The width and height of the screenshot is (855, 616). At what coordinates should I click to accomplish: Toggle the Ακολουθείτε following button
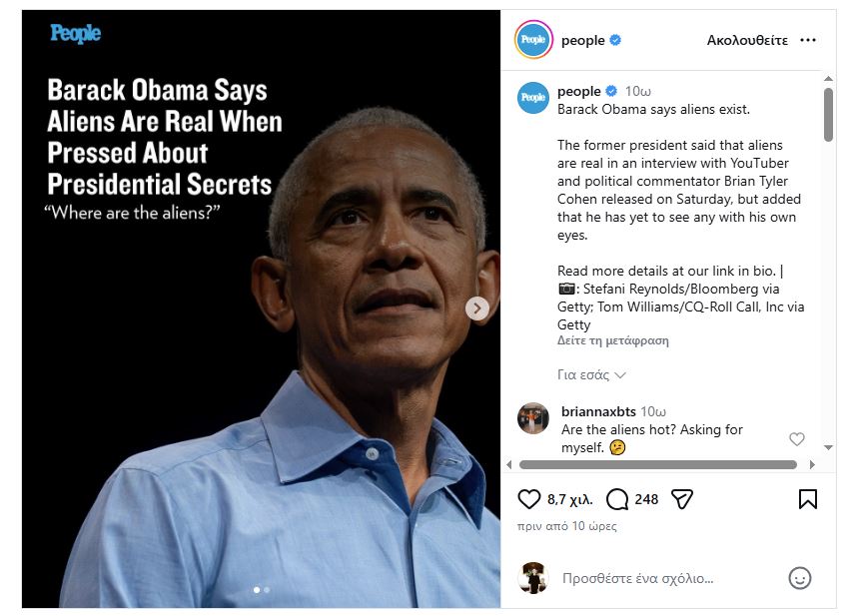pos(747,40)
